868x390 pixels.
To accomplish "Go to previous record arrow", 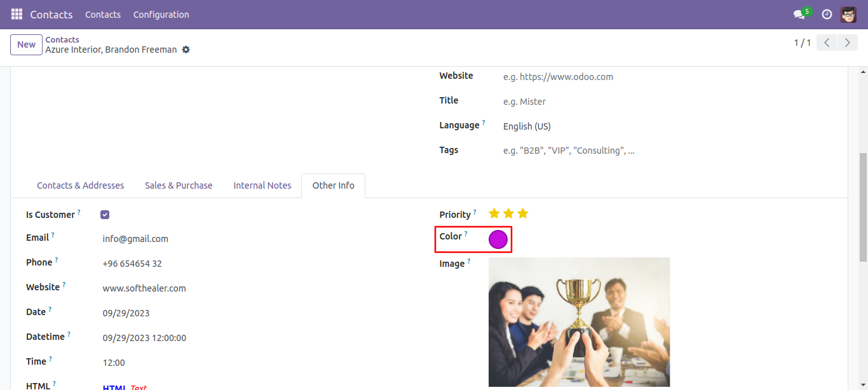I will point(827,43).
